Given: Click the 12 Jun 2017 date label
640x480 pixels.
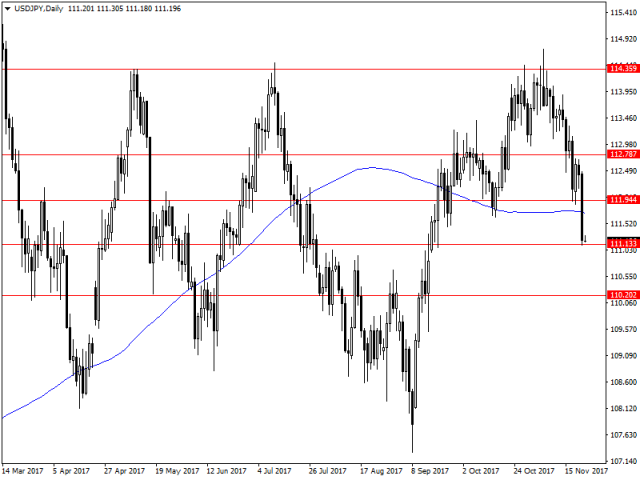Looking at the screenshot, I should coord(227,471).
